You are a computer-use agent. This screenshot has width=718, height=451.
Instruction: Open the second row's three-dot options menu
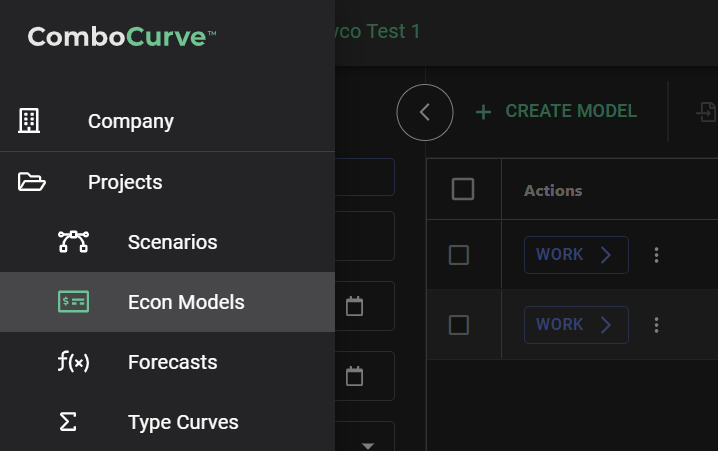(x=657, y=325)
